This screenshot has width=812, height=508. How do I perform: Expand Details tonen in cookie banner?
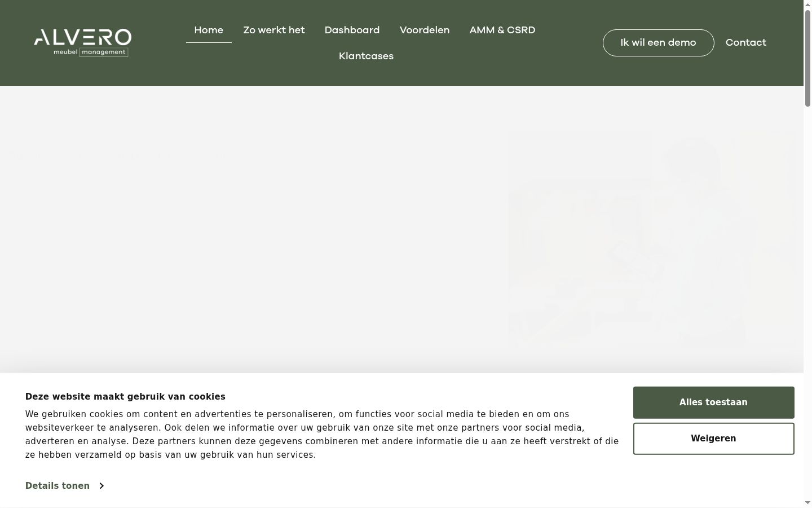click(x=64, y=486)
